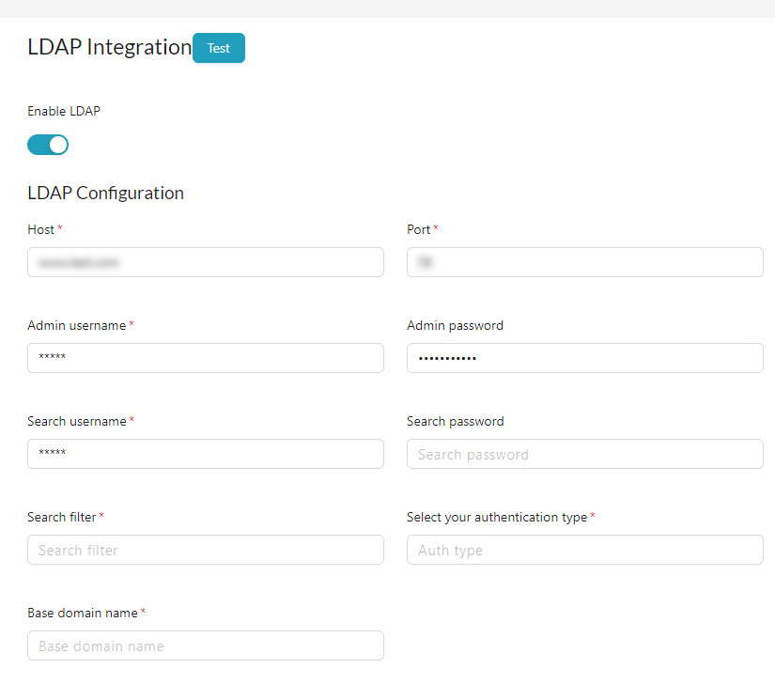
Task: Click the LDAP Integration heading
Action: (x=109, y=47)
